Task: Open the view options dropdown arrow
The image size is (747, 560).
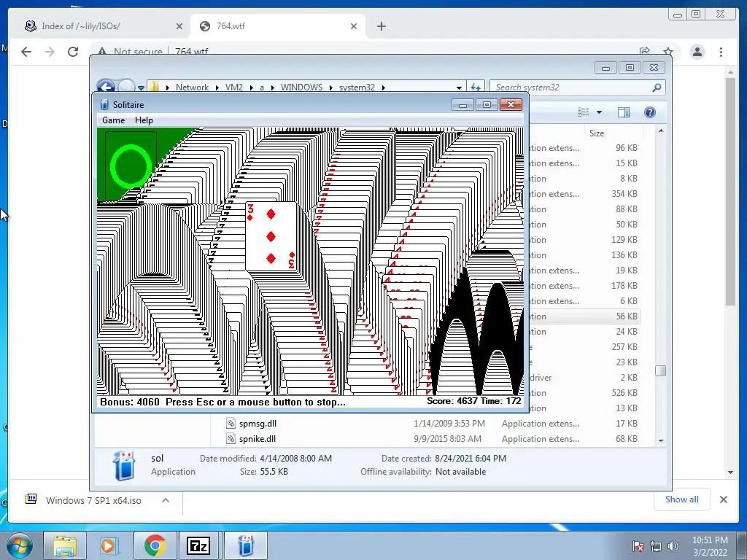Action: (x=600, y=112)
